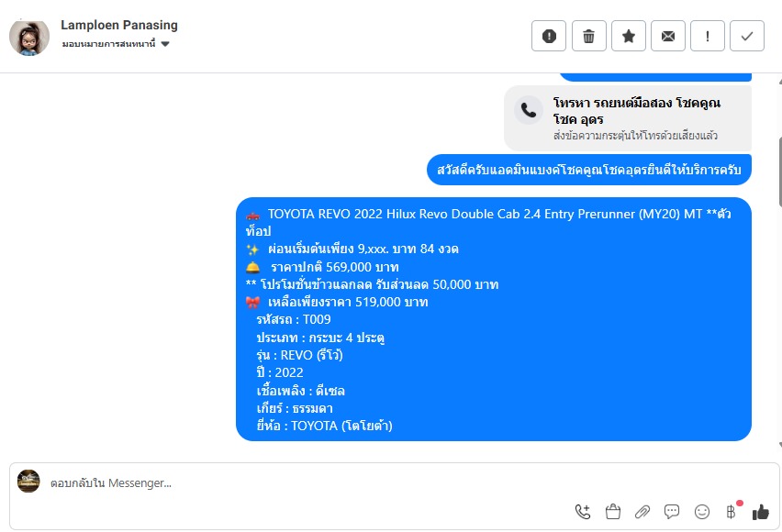Click the chat scrollbar down arrow

pos(779,445)
